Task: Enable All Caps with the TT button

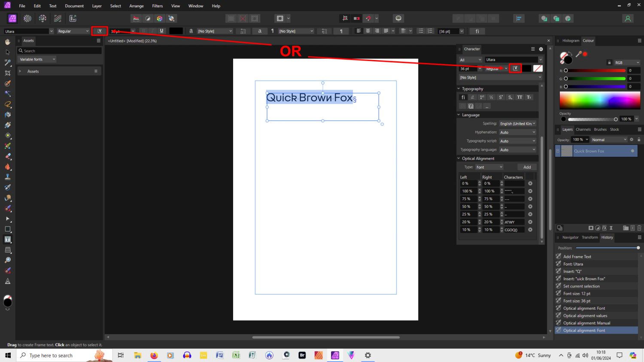Action: 519,97
